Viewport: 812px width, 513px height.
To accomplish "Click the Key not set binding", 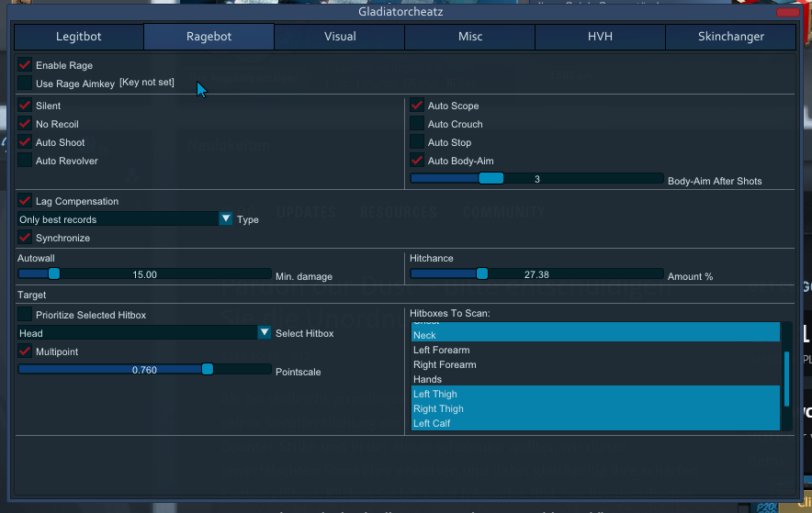I will click(147, 83).
